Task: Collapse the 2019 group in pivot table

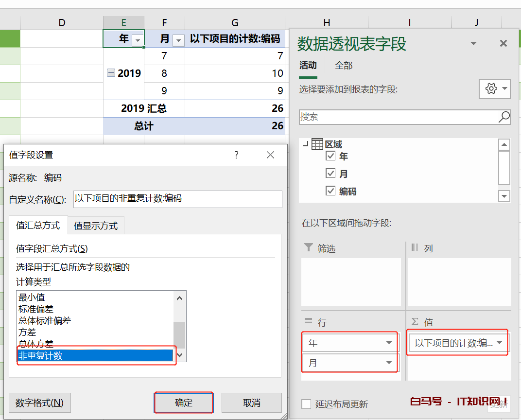Action: [110, 73]
